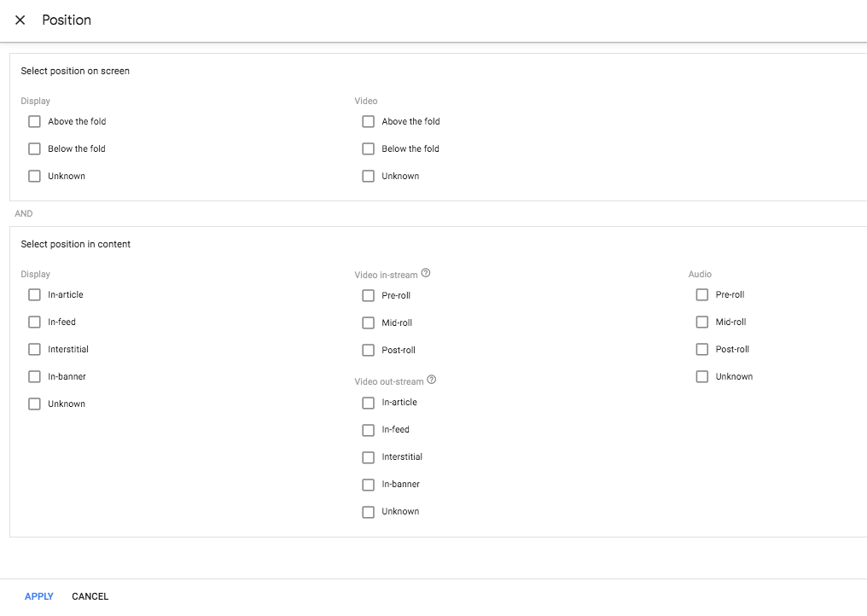Tick Video out-stream Unknown
This screenshot has width=867, height=616.
369,512
